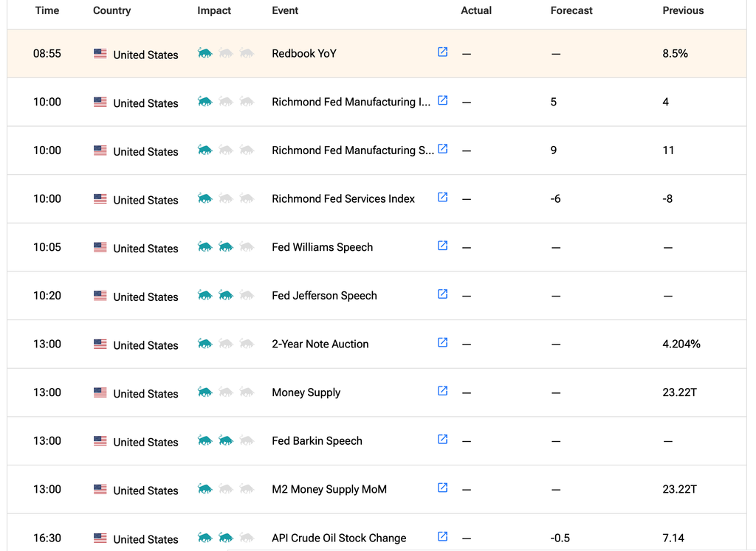Open external link for 2-Year Note Auction
This screenshot has width=756, height=551.
click(x=443, y=342)
